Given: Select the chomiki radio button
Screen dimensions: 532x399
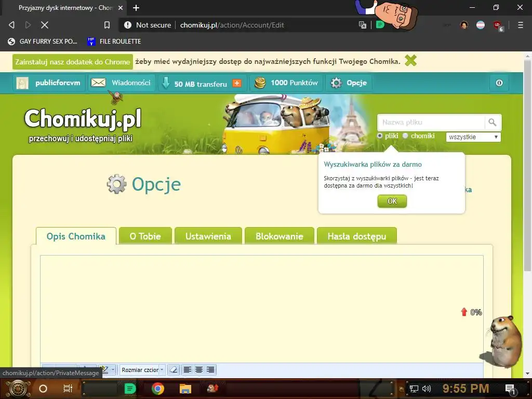Looking at the screenshot, I should (405, 136).
